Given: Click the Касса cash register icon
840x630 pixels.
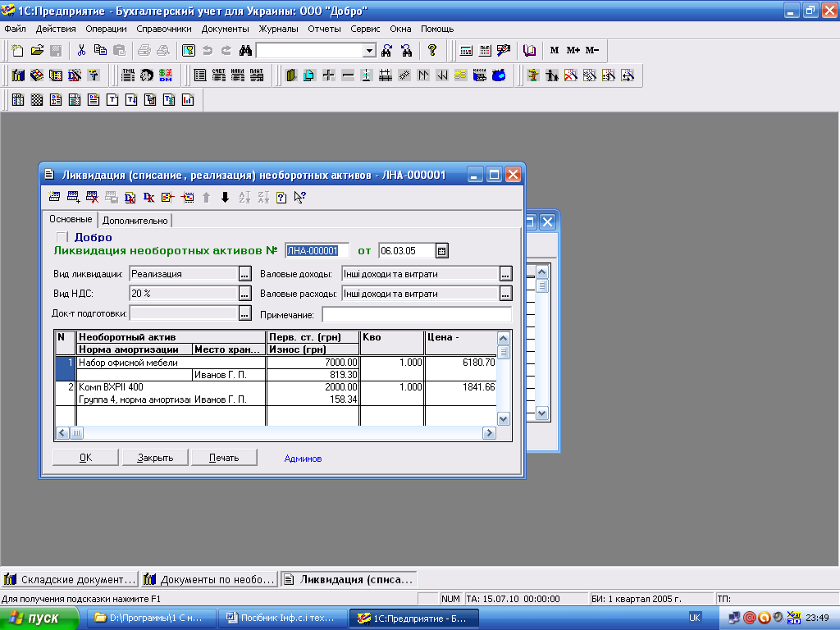Looking at the screenshot, I should coord(479,75).
